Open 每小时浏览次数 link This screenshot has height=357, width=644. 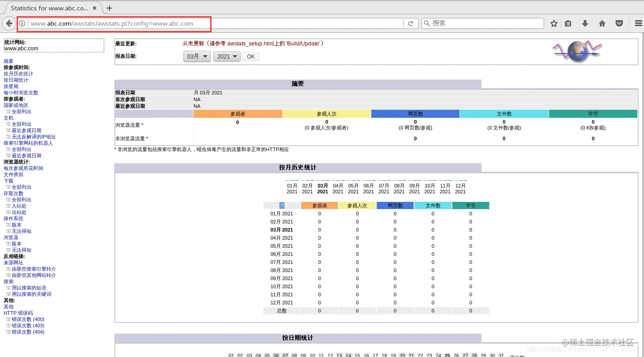coord(21,93)
